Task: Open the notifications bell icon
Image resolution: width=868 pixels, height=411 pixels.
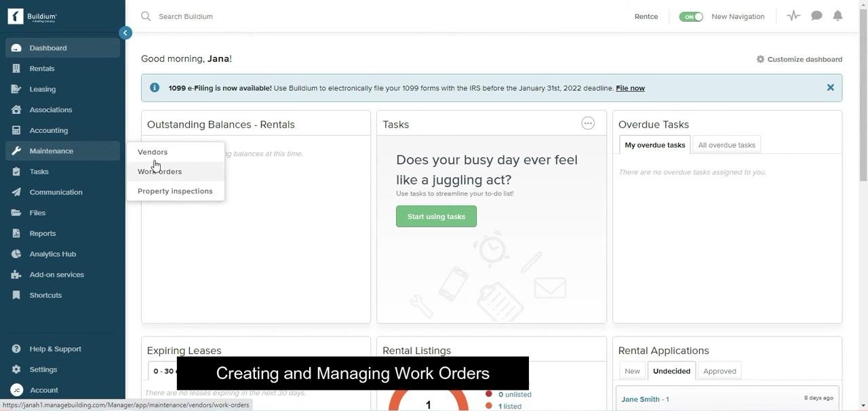Action: [838, 16]
